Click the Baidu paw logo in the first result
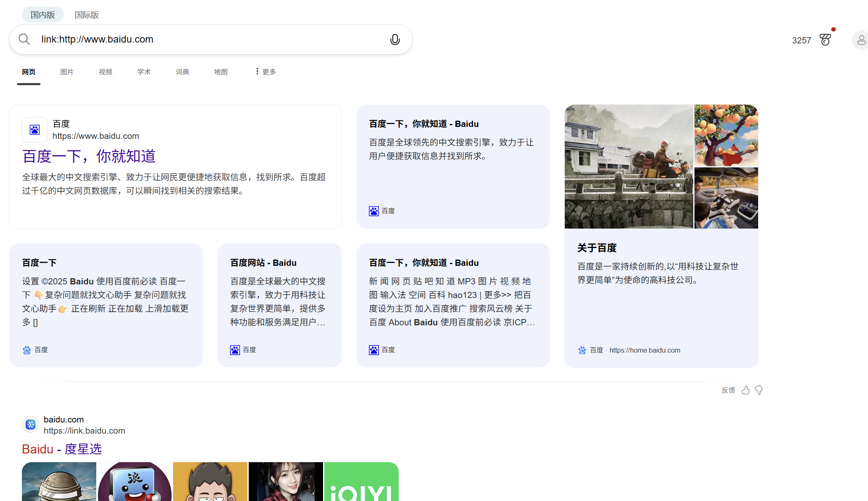The image size is (868, 501). 35,129
